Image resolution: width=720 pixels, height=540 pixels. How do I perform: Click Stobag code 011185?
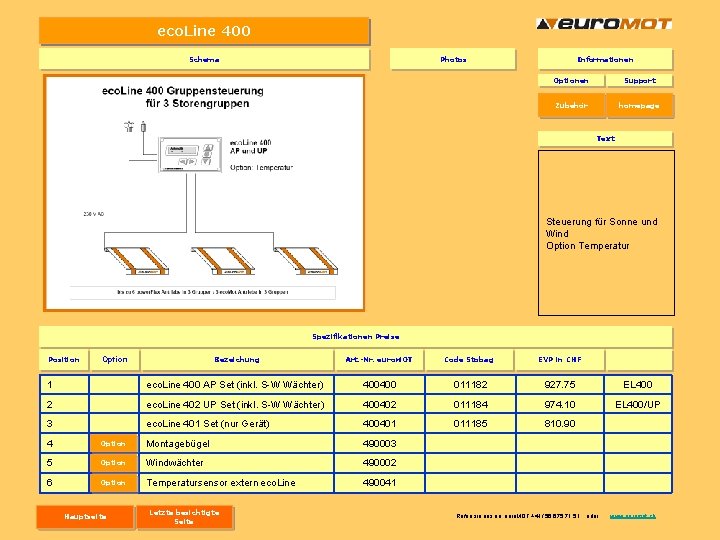pos(470,424)
